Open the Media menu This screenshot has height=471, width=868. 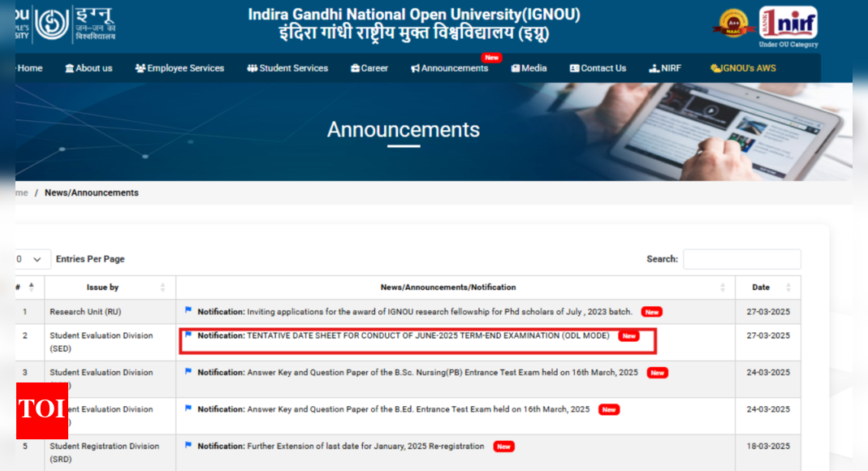[529, 68]
